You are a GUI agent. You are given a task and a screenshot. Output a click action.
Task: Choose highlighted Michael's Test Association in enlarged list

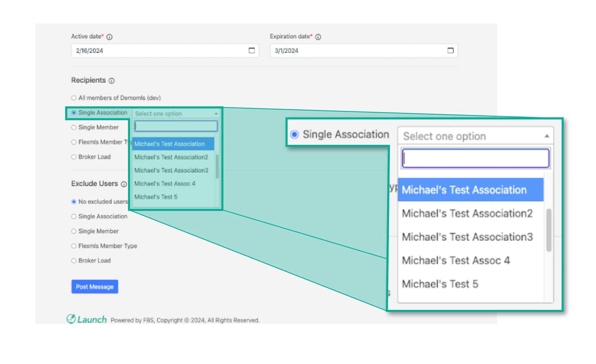click(470, 190)
